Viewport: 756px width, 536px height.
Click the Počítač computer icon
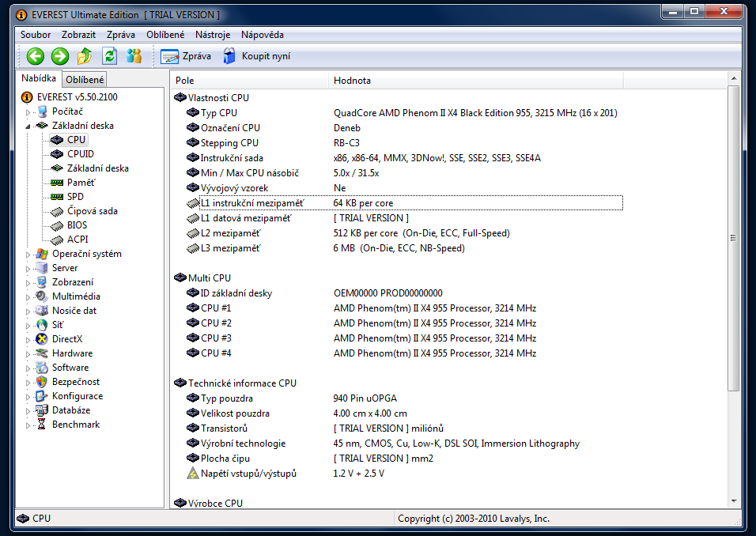point(43,111)
